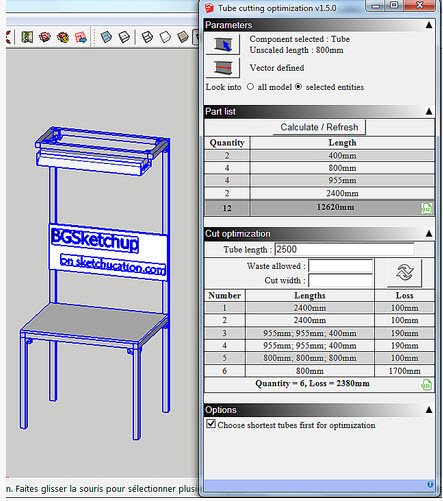Select the 'all model' radio button

coord(250,87)
